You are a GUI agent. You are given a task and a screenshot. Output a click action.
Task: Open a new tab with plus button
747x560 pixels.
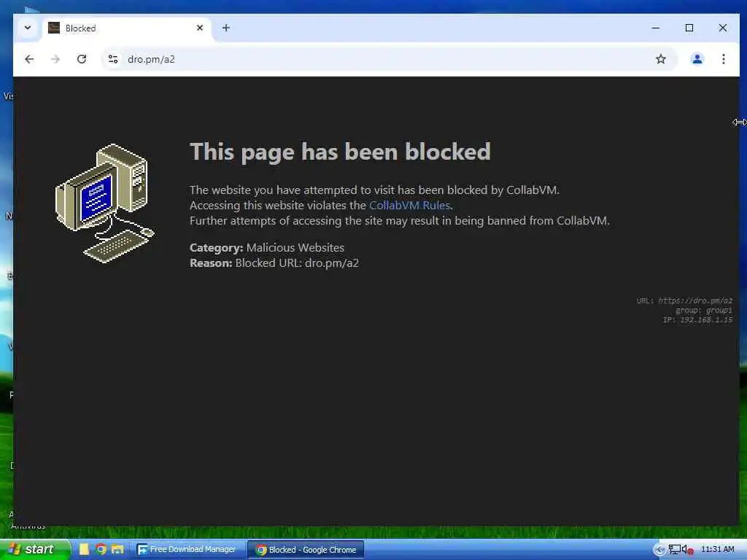(226, 28)
